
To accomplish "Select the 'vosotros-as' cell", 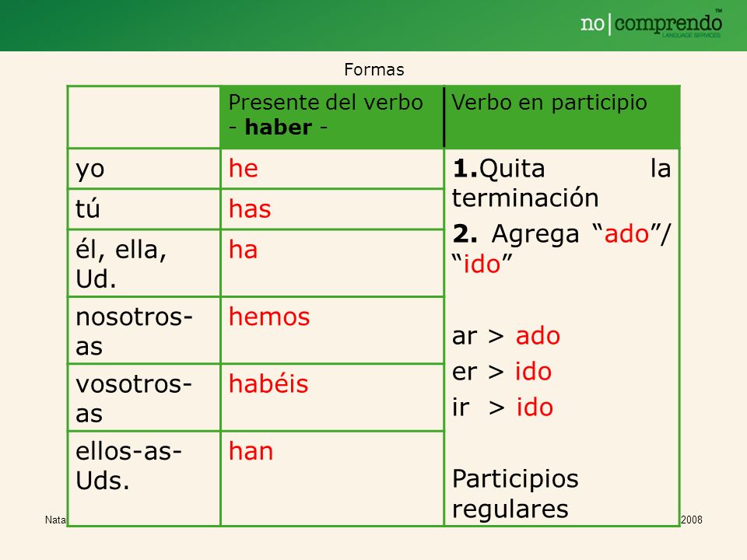I will pyautogui.click(x=144, y=397).
